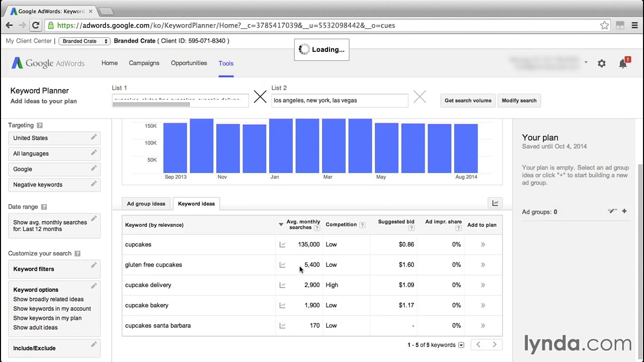Click Get search volume button
This screenshot has height=362, width=644.
pyautogui.click(x=468, y=101)
